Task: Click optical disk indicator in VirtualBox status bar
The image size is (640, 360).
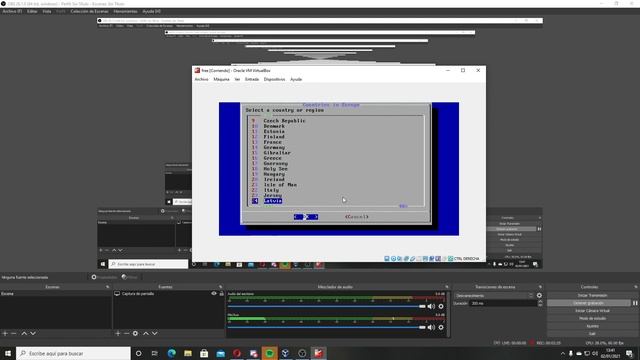Action: click(393, 259)
